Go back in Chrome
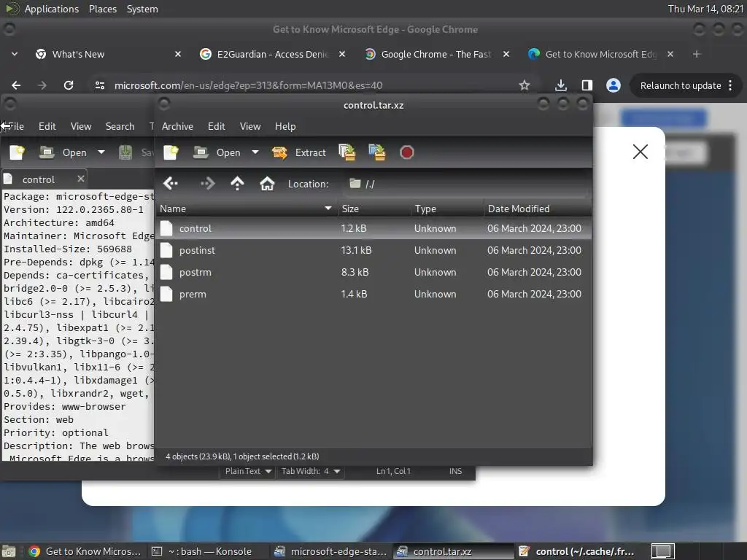 [x=16, y=85]
